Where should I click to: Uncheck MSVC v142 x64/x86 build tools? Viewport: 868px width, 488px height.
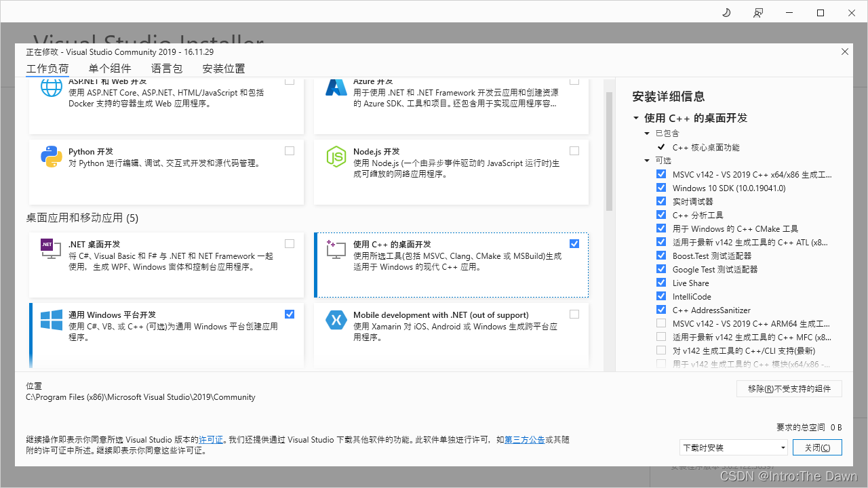tap(661, 174)
